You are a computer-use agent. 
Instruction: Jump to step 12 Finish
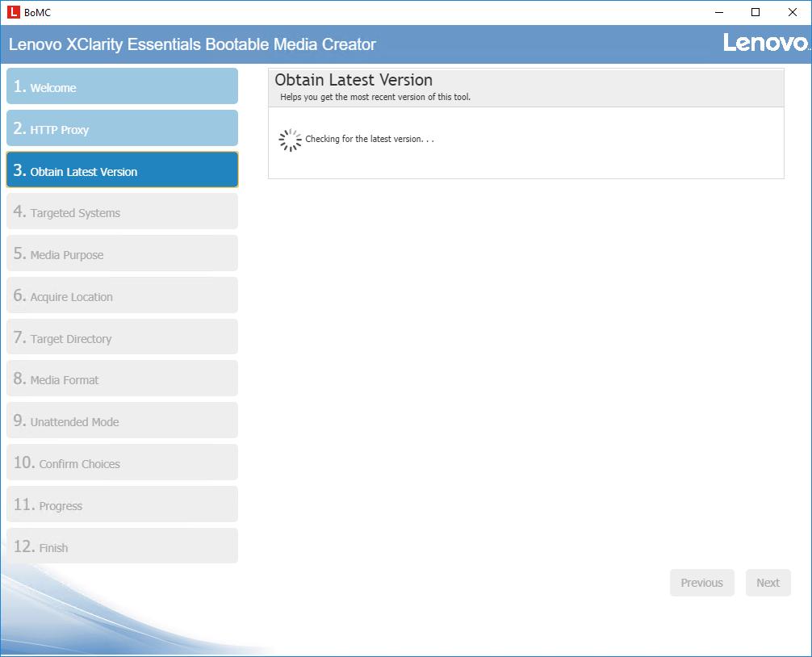click(x=122, y=546)
